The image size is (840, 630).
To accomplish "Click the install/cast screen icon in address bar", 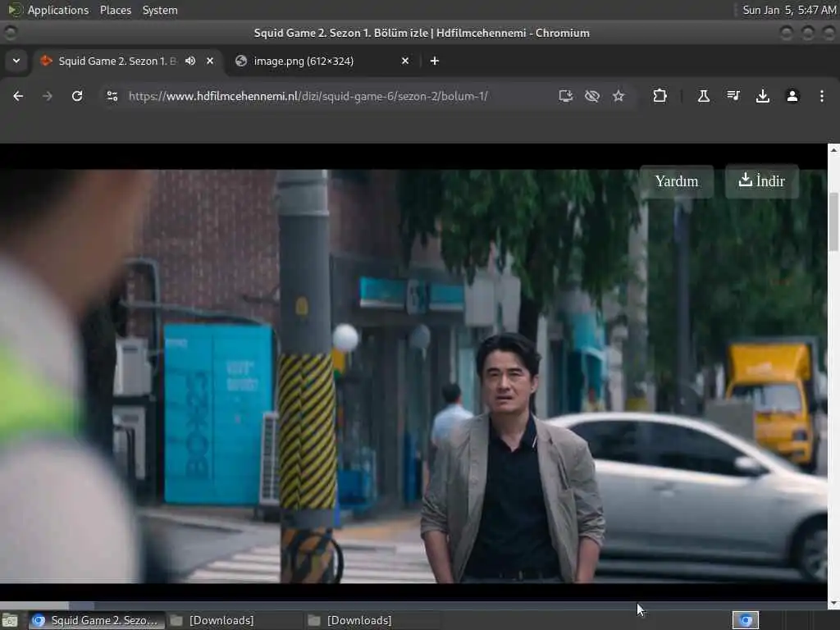I will [565, 96].
